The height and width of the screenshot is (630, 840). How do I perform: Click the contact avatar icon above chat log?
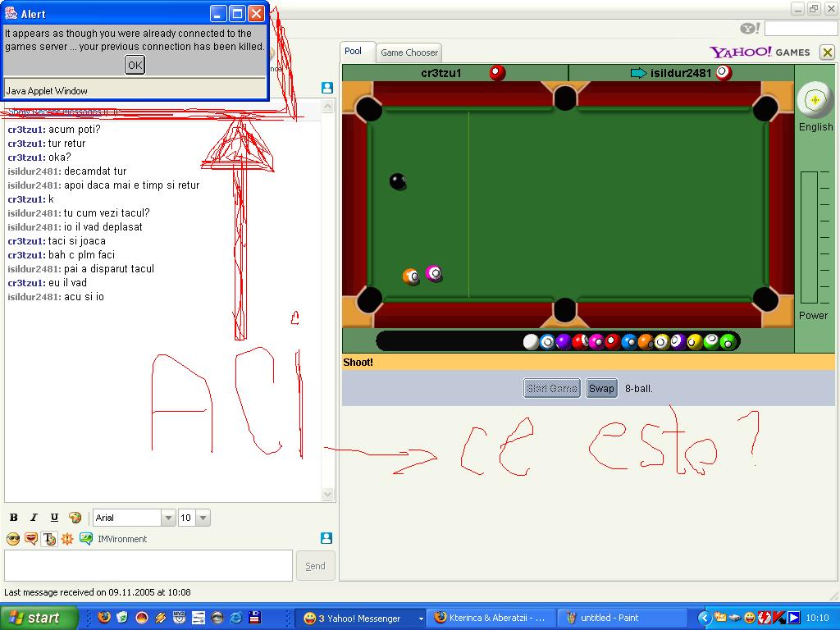327,88
